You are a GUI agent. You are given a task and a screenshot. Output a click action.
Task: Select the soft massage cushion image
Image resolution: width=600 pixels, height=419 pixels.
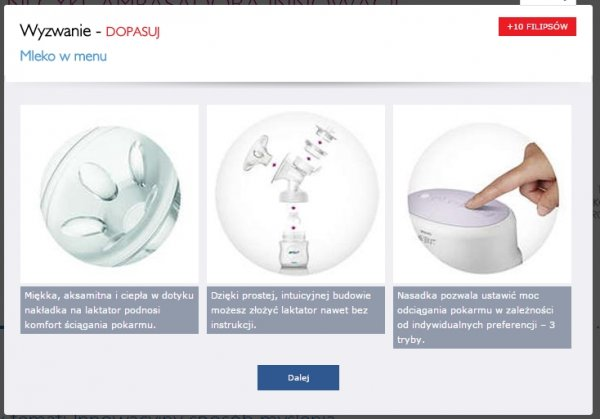pos(109,194)
